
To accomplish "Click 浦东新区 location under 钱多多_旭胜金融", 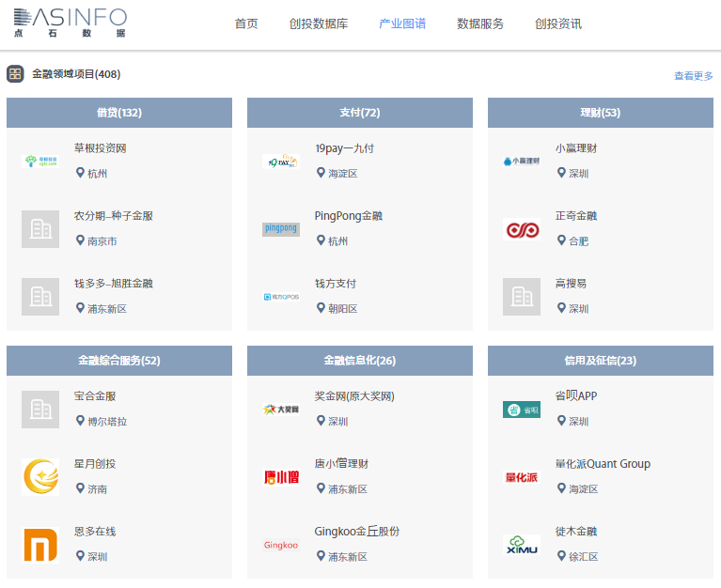I will click(107, 309).
